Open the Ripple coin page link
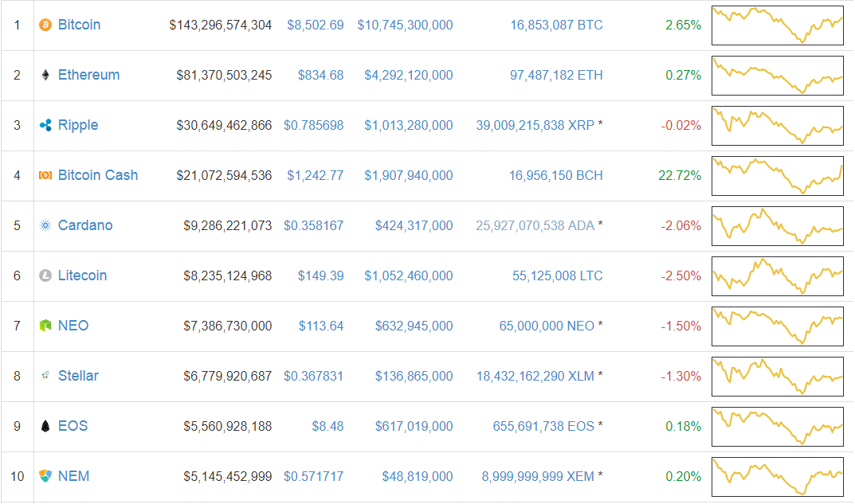 click(x=78, y=125)
